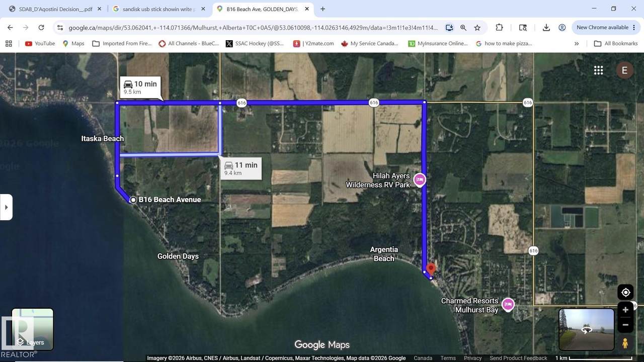Go back to the previous page
The width and height of the screenshot is (644, 362).
click(10, 28)
